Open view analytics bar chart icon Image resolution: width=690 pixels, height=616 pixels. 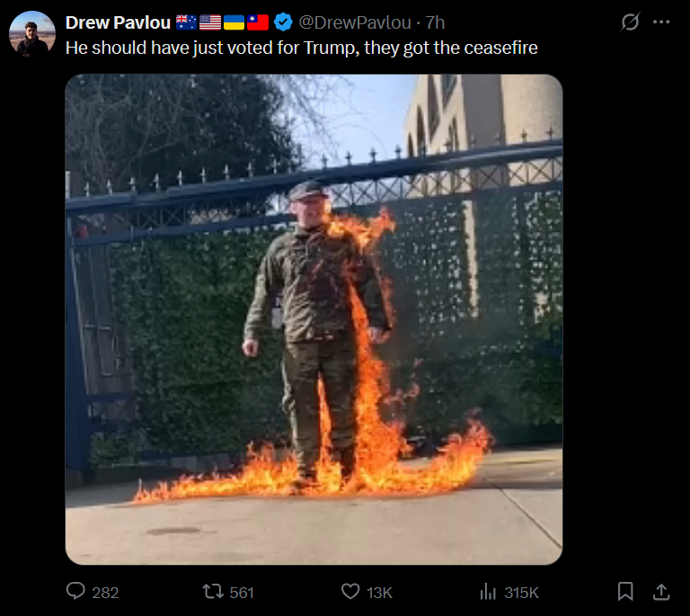pyautogui.click(x=488, y=592)
